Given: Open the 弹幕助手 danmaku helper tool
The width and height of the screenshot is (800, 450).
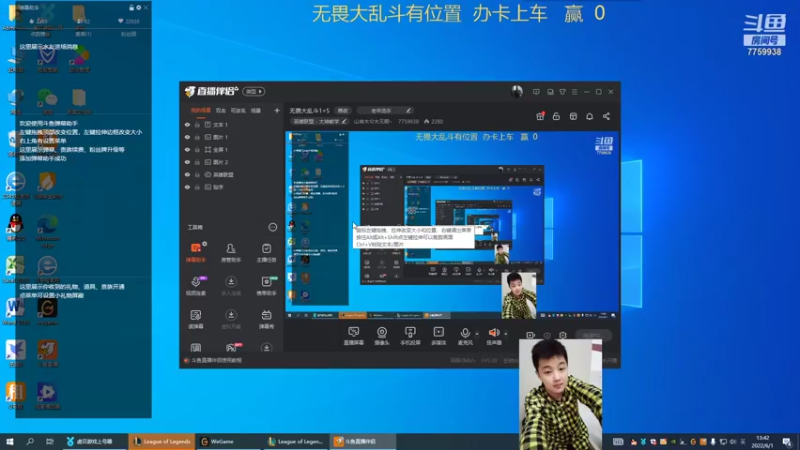Looking at the screenshot, I should (195, 252).
